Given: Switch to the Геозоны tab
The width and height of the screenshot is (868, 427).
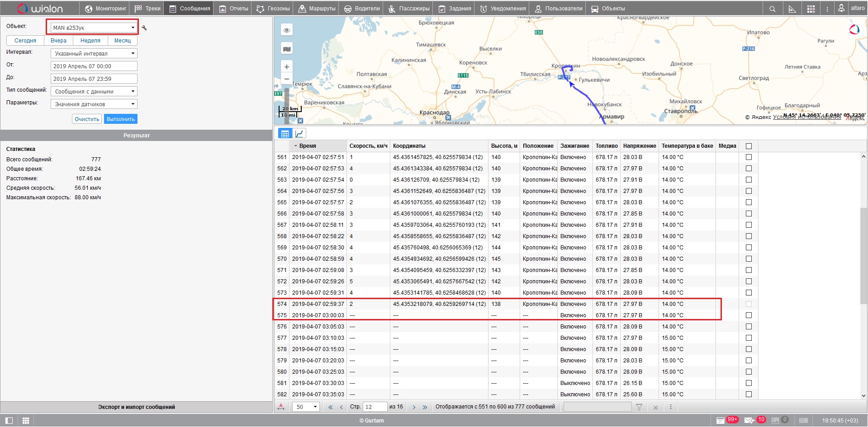Looking at the screenshot, I should (x=273, y=9).
